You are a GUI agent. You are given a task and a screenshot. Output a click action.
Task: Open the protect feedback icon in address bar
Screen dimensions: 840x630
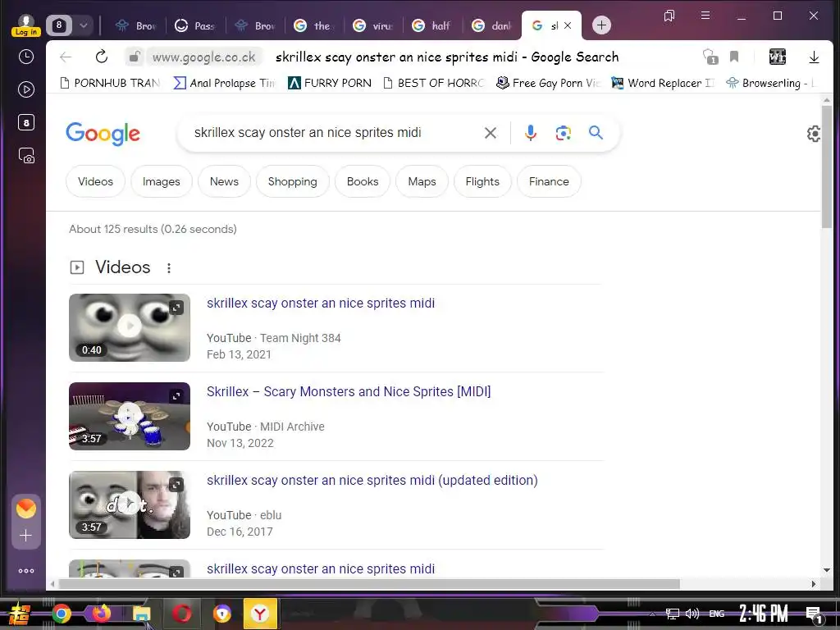click(710, 57)
